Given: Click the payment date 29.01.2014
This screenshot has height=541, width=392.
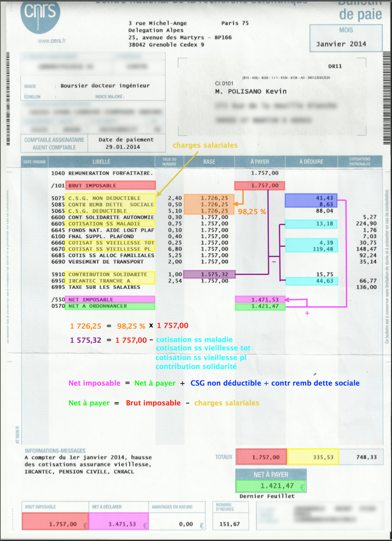Looking at the screenshot, I should pyautogui.click(x=123, y=147).
